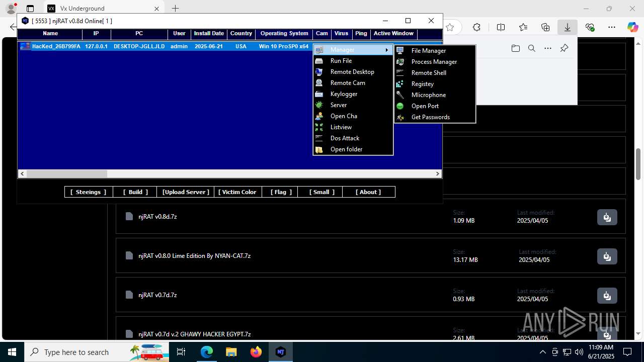Screen dimensions: 644x362
Task: Sort by the Install Date column header
Action: click(x=209, y=34)
